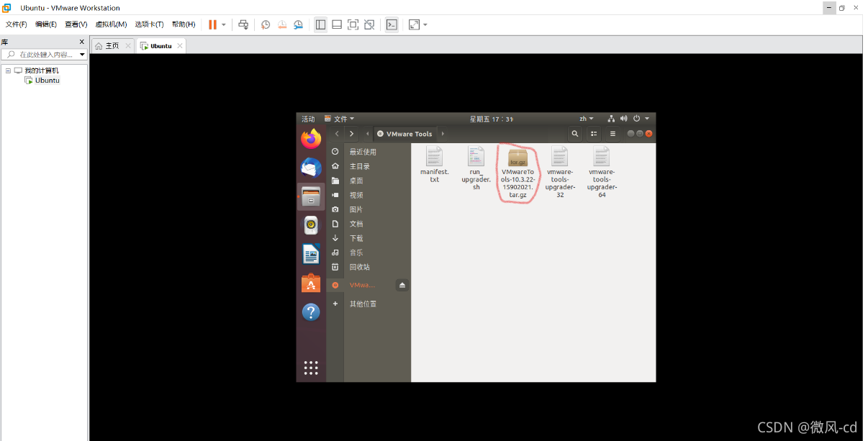Toggle the thumbnail bar view icon

pyautogui.click(x=337, y=24)
